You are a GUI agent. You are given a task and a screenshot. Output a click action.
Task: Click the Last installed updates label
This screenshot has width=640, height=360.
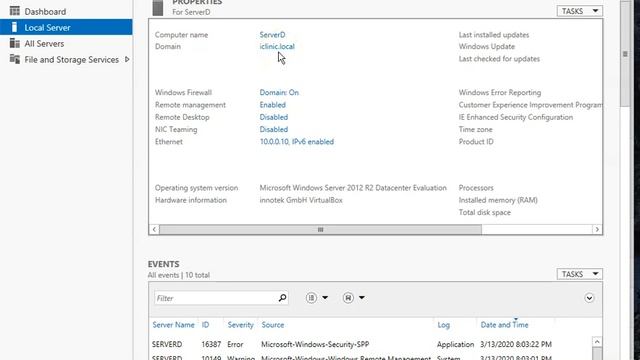(494, 35)
